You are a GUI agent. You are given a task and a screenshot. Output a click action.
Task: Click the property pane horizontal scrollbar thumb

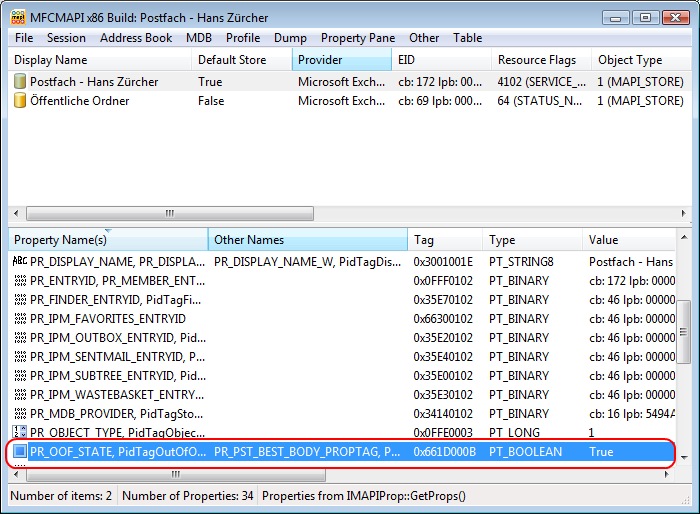coord(176,474)
